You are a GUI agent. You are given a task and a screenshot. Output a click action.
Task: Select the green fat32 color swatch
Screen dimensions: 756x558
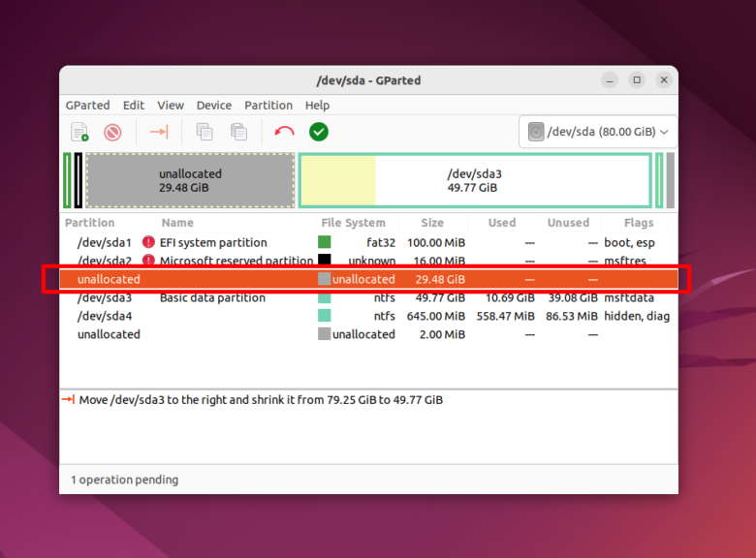[325, 242]
